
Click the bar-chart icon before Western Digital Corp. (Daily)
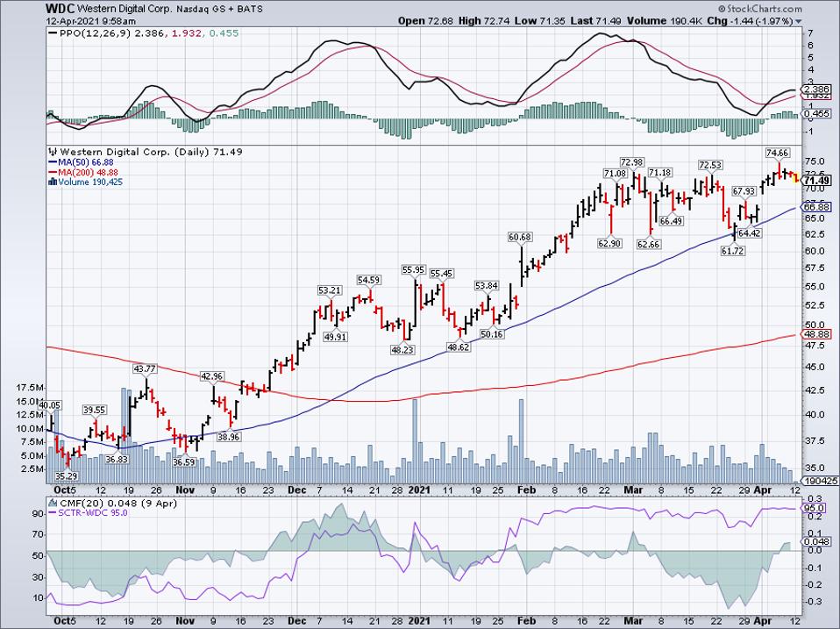point(53,152)
